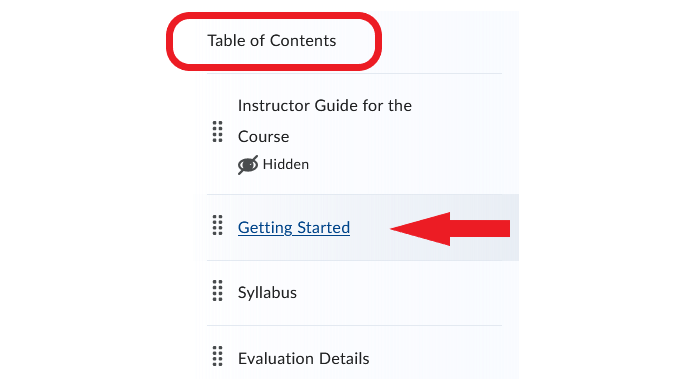679x379 pixels.
Task: Click the highlighted Getting Started row background
Action: 363,227
